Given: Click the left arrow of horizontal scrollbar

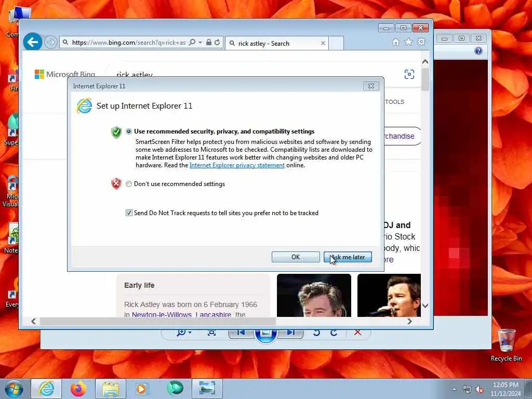Looking at the screenshot, I should click(33, 321).
